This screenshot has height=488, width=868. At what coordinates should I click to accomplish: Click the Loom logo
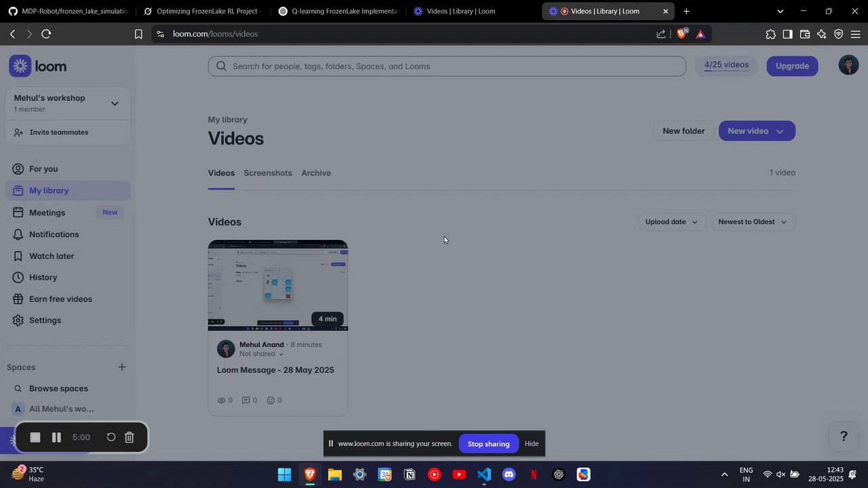point(38,66)
